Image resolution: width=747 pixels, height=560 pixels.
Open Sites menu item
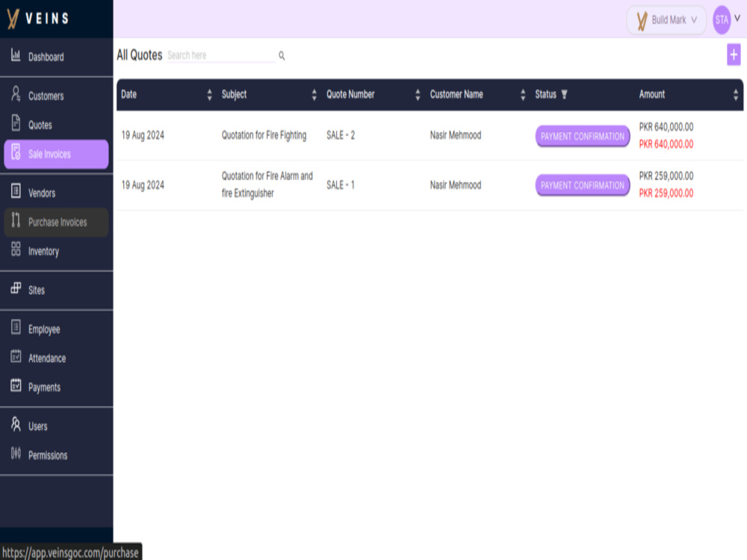point(56,290)
